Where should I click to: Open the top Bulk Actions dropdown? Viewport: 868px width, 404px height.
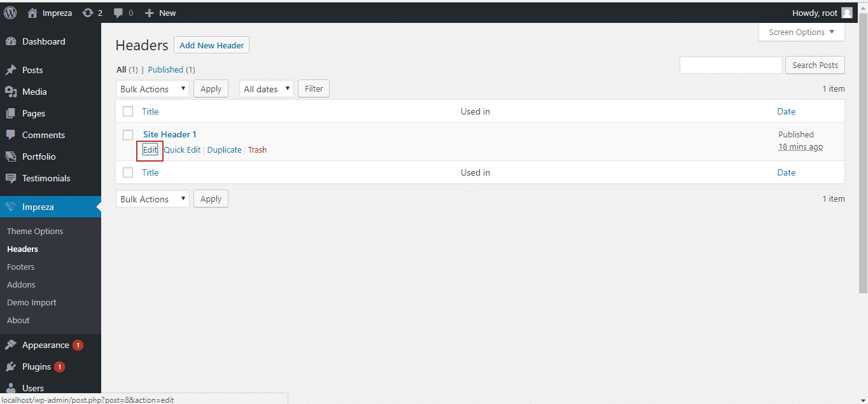pos(153,89)
